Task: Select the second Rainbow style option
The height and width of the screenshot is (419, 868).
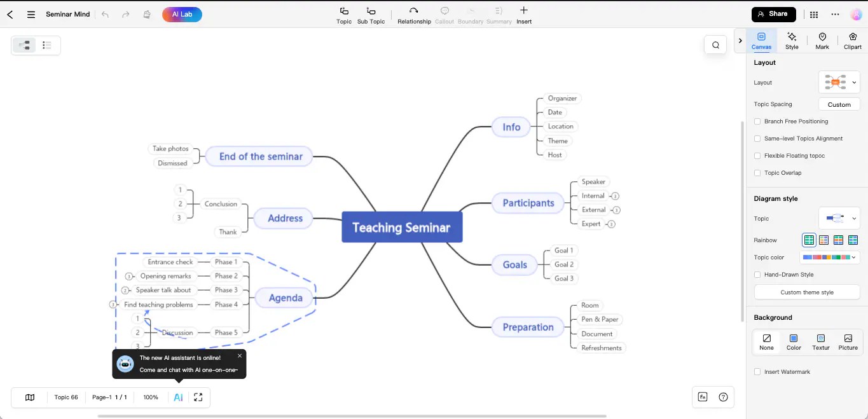Action: pos(823,240)
